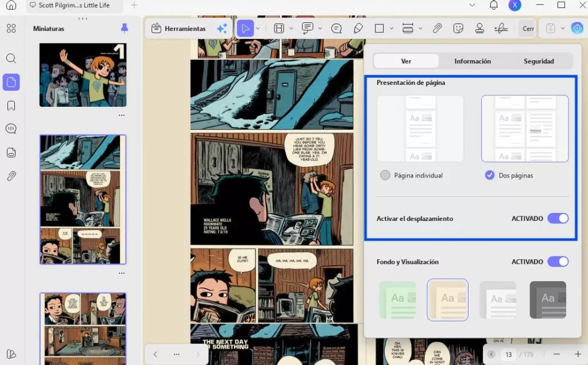Unpin the Miniaturas panel
The height and width of the screenshot is (365, 588).
[x=125, y=28]
